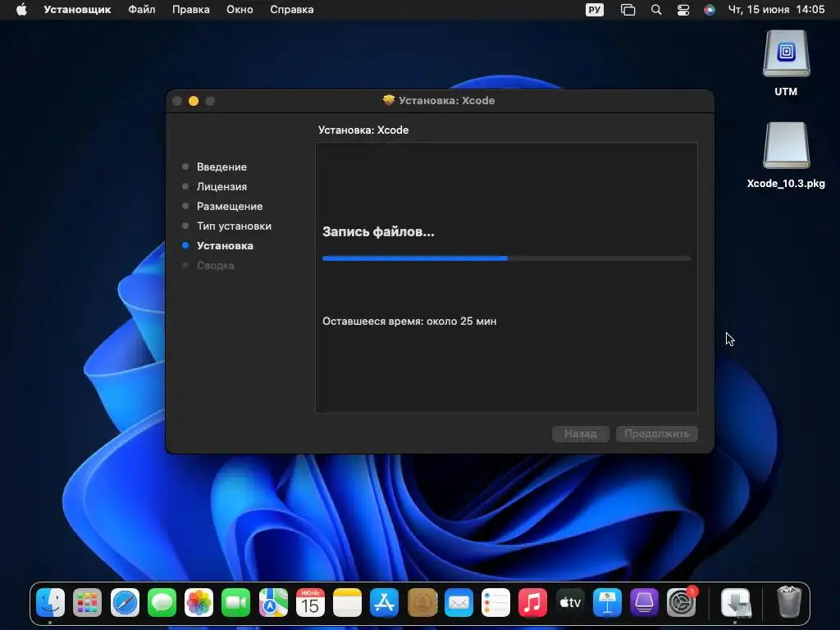
Task: Select the dimmed Сводка step in sidebar
Action: click(x=216, y=265)
